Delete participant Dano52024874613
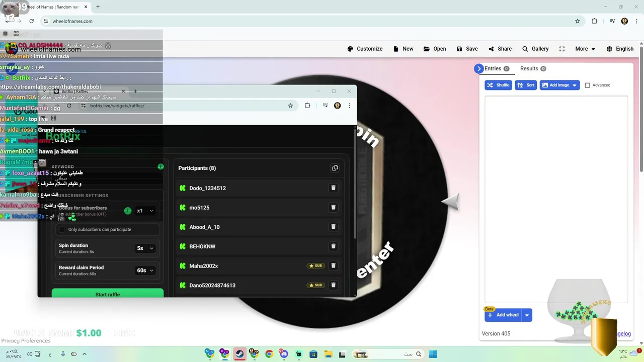The width and height of the screenshot is (644, 362). (333, 285)
